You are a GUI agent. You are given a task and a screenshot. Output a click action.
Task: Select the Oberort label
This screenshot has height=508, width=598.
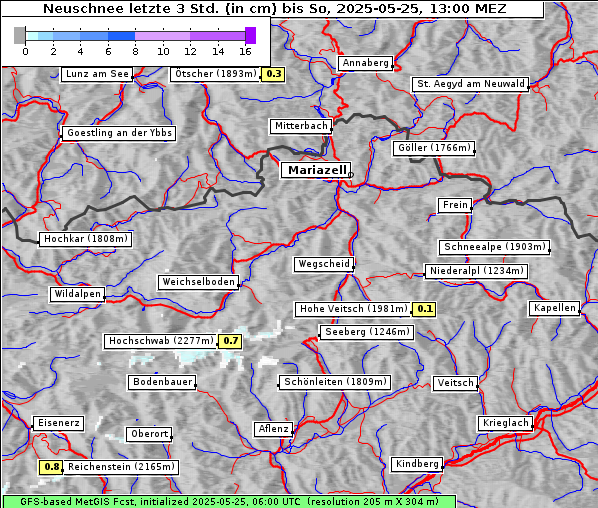tap(150, 434)
